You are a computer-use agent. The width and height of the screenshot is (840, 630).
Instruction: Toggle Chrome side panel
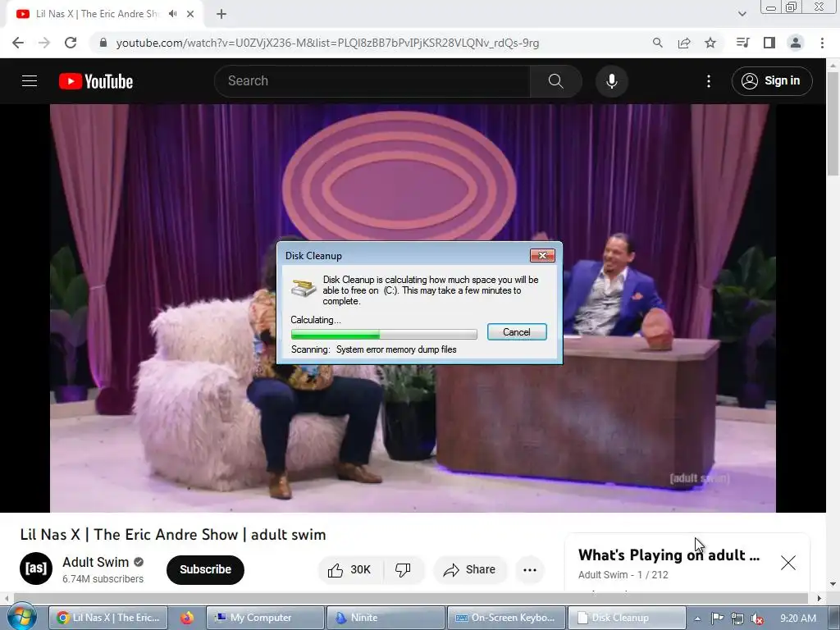pos(769,43)
